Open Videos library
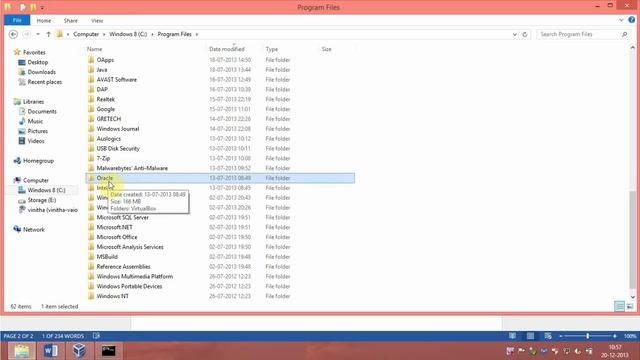640x360 pixels. [x=36, y=141]
